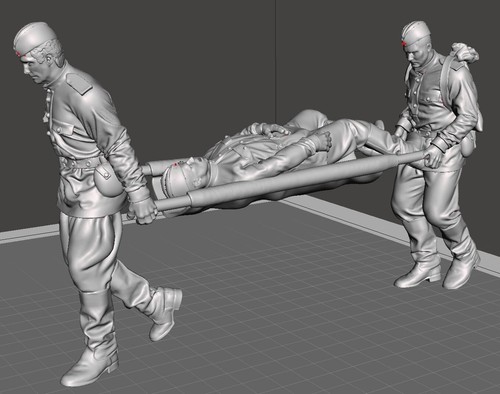500x394 pixels.
Task: Click the raised rear boot of lead soldier
Action: coord(166,313)
